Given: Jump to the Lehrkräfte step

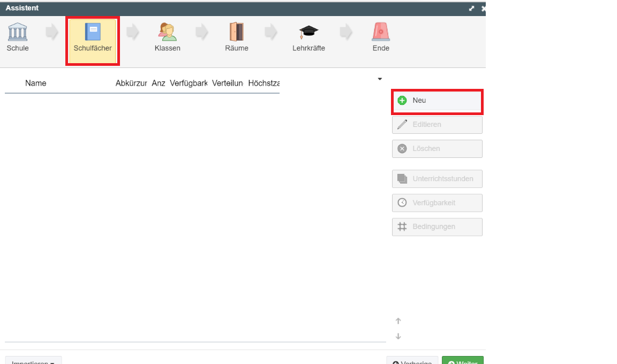Looking at the screenshot, I should tap(308, 37).
